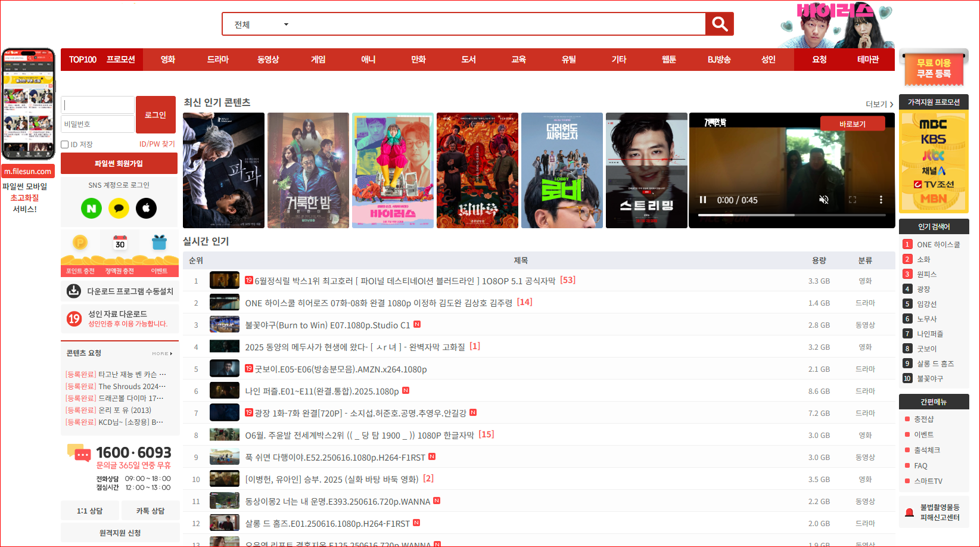Open the 드라마 menu tab
The height and width of the screenshot is (547, 980).
218,60
